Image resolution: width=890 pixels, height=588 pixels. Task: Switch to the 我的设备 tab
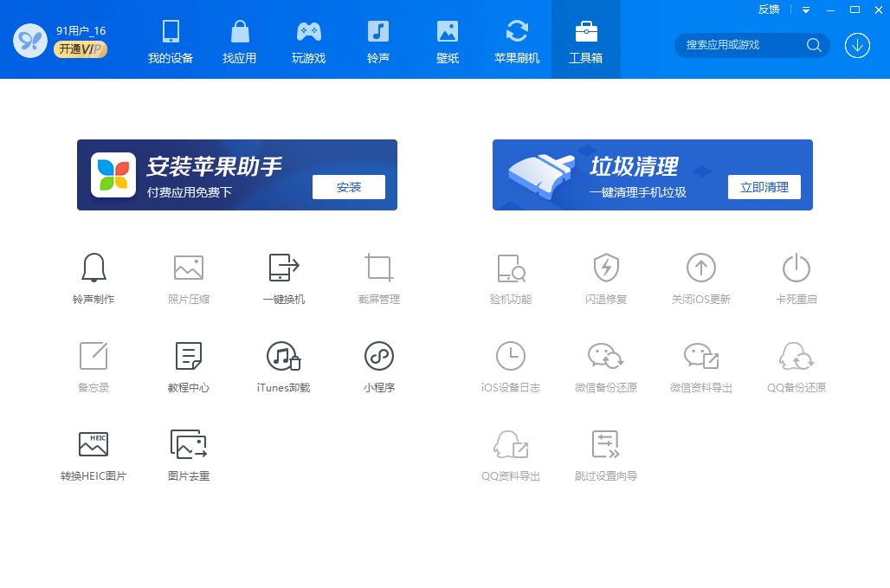click(171, 41)
